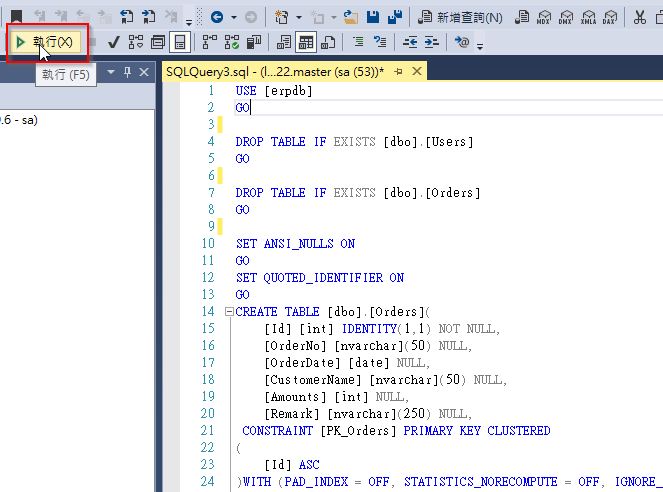Screen dimensions: 663x492
Task: Comment out selected lines
Action: pyautogui.click(x=358, y=42)
